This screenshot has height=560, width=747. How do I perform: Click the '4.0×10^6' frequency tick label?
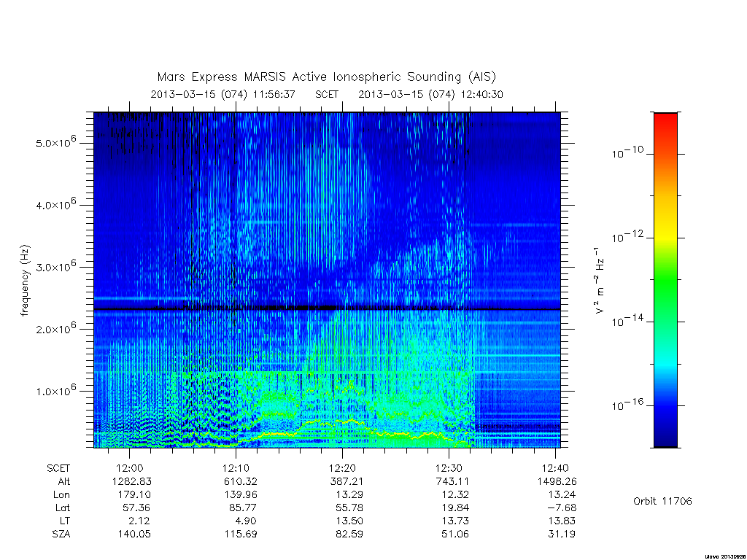point(56,204)
